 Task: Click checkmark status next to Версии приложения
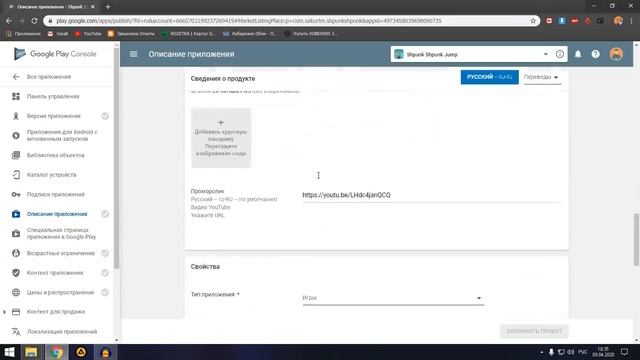coord(105,116)
